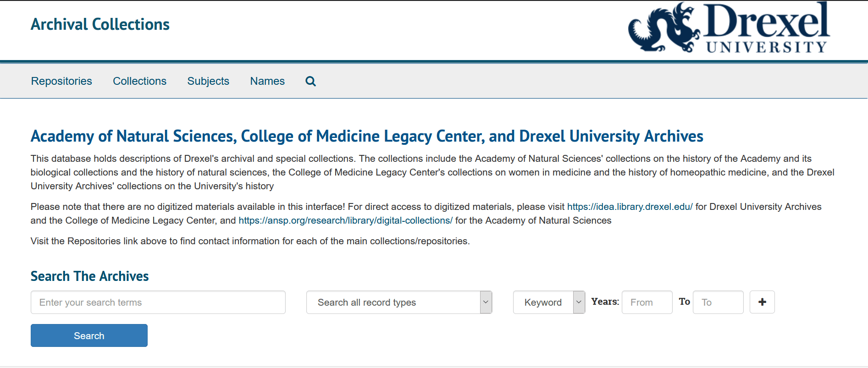The image size is (868, 368).
Task: Open the Subjects navigation link
Action: click(208, 81)
